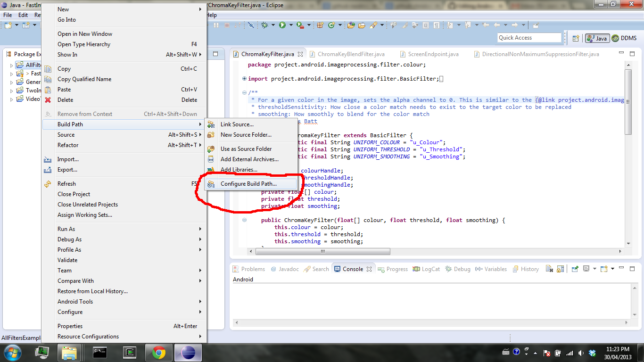Open the Build Path context menu item

tap(124, 124)
